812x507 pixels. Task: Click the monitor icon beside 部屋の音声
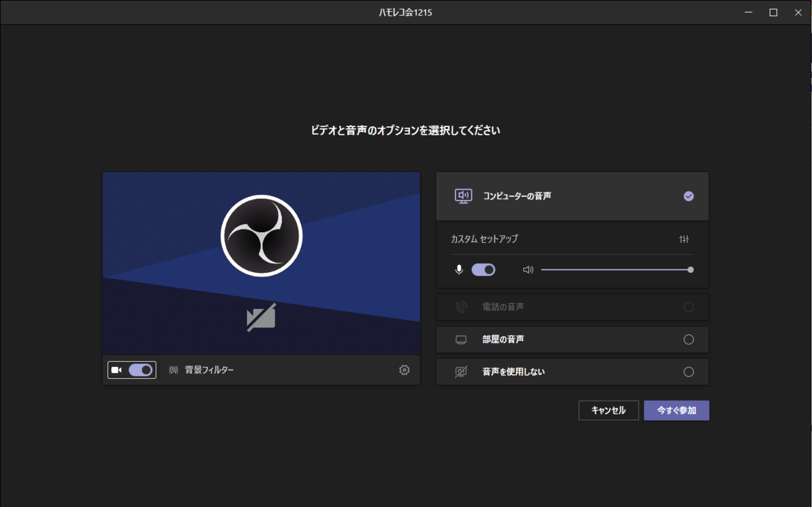coord(460,339)
